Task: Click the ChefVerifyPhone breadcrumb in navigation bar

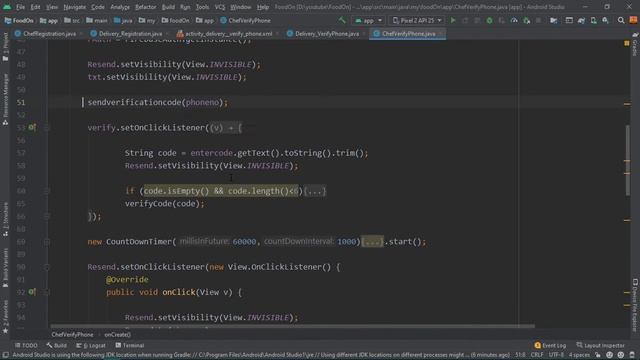Action: [245, 20]
